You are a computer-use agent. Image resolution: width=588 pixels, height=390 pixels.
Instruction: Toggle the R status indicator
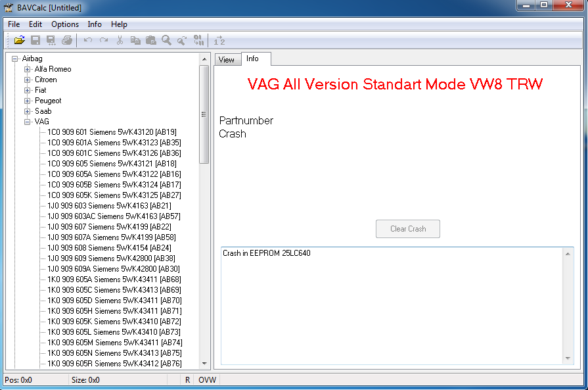pyautogui.click(x=187, y=380)
